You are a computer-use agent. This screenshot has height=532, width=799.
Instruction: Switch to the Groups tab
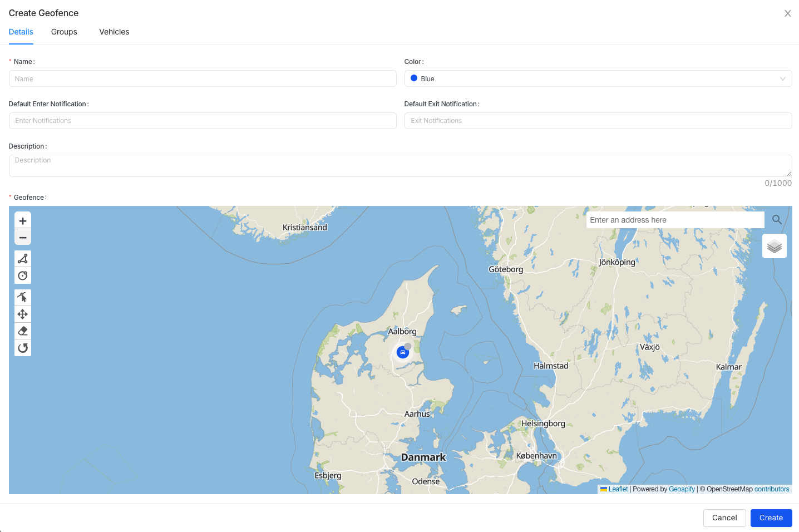click(x=64, y=32)
